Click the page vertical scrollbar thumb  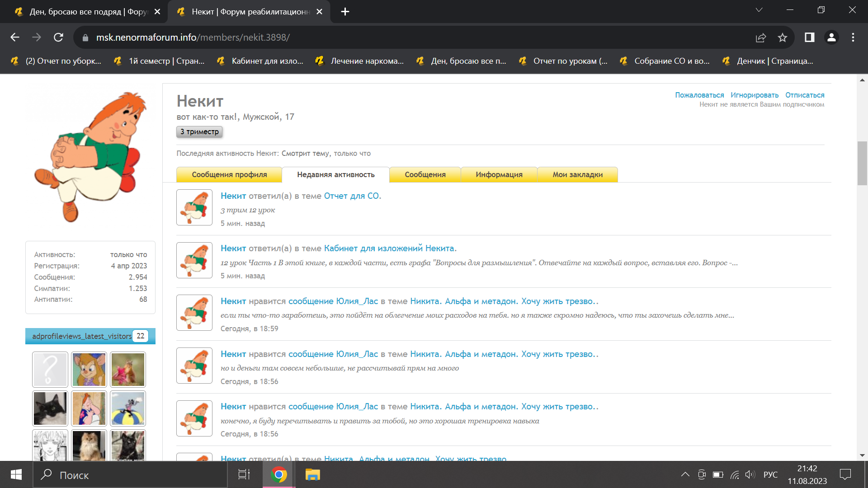[862, 163]
